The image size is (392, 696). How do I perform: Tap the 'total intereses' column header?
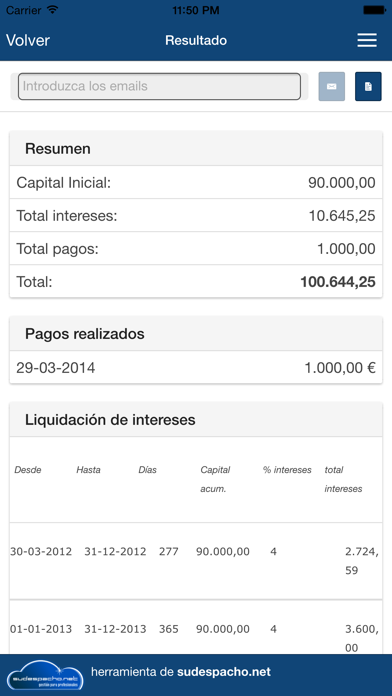343,479
